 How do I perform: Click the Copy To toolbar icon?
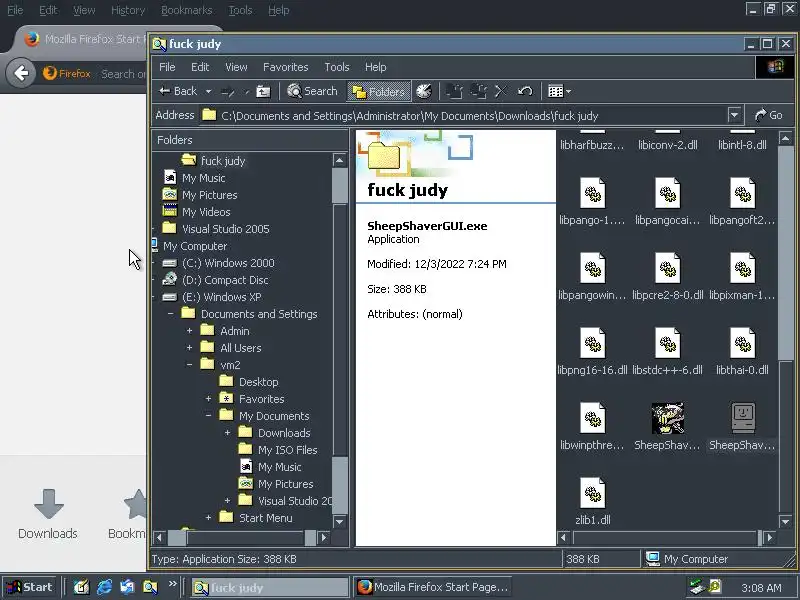(x=478, y=92)
